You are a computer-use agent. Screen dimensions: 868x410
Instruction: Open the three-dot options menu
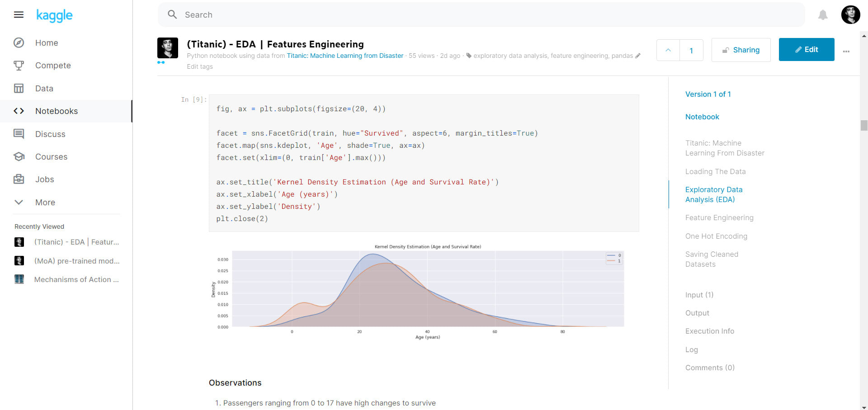click(x=846, y=52)
